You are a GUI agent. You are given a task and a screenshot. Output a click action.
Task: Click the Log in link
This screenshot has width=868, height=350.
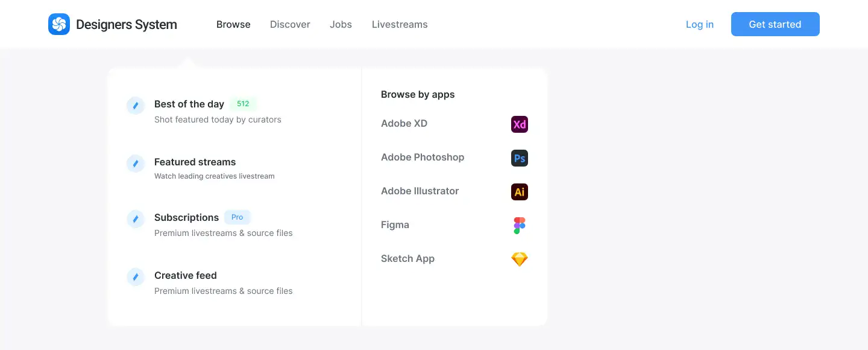click(700, 24)
